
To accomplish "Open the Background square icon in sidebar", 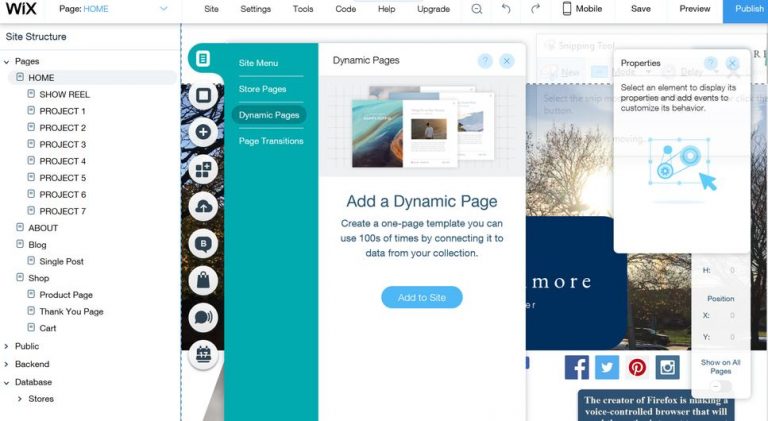I will 203,95.
